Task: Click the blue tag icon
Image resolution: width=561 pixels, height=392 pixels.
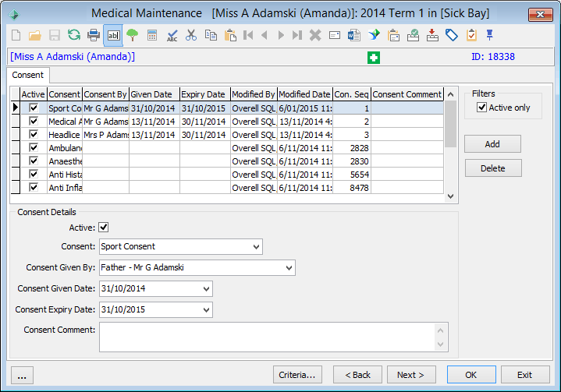Action: point(452,35)
